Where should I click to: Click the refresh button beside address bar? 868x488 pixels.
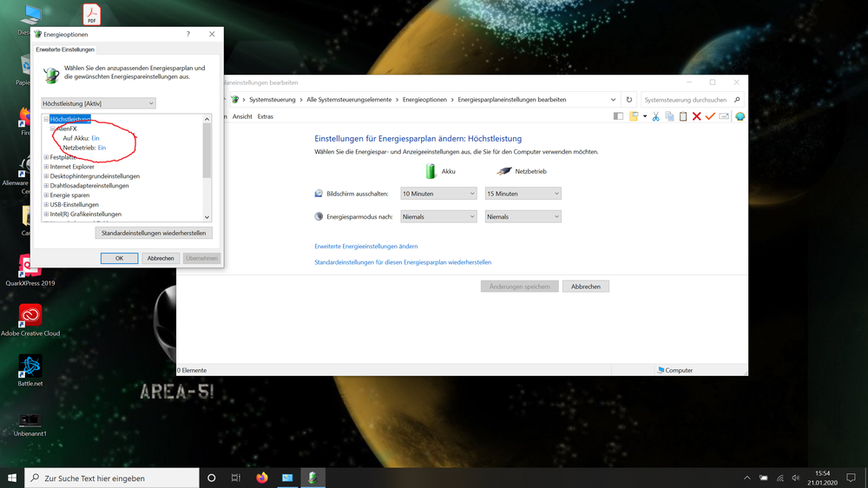[629, 100]
